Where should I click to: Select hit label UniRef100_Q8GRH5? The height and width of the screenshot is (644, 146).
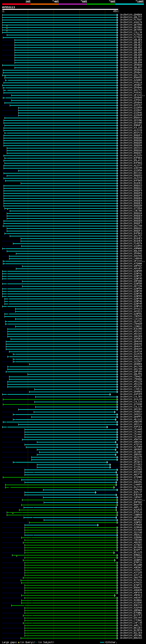coord(131,449)
